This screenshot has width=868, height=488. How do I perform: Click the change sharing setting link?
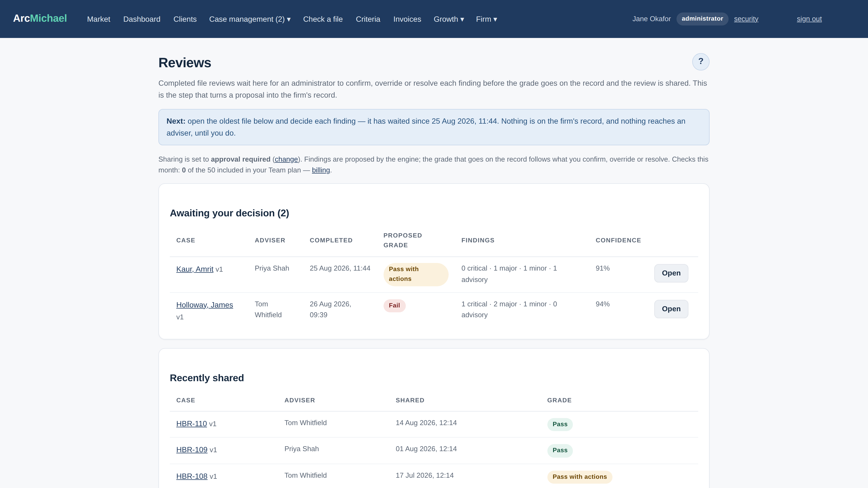(x=286, y=159)
